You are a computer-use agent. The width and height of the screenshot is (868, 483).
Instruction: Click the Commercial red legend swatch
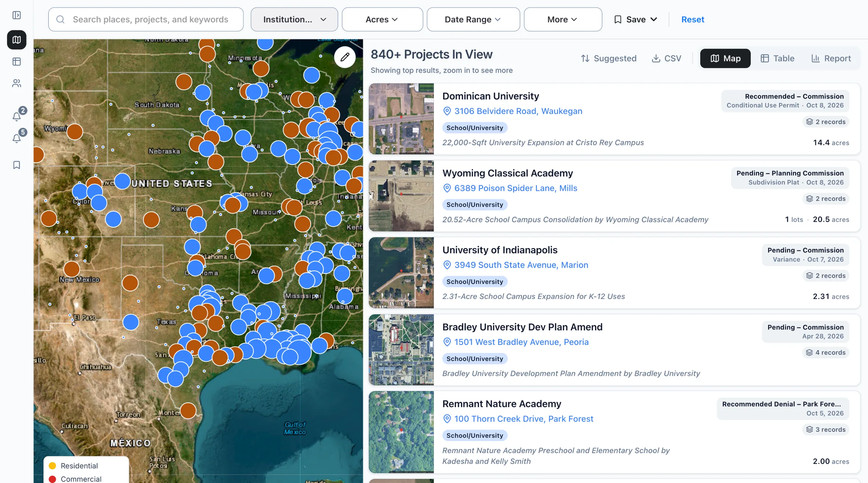52,479
